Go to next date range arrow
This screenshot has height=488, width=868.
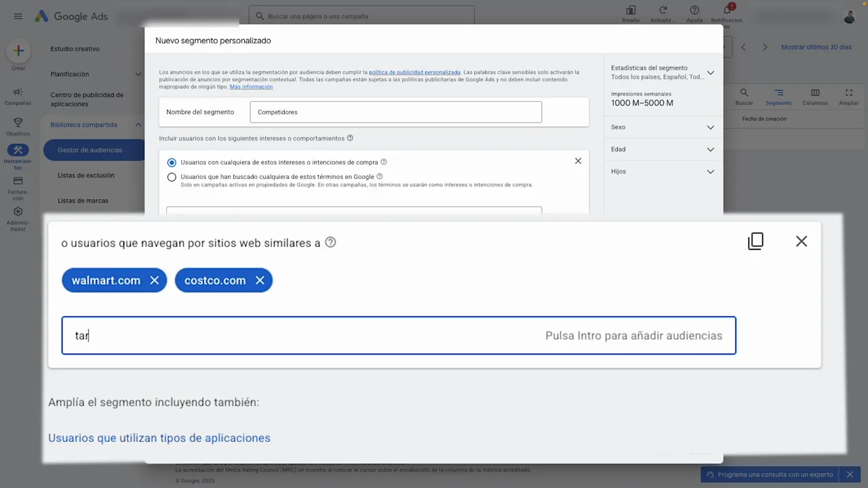click(x=765, y=47)
